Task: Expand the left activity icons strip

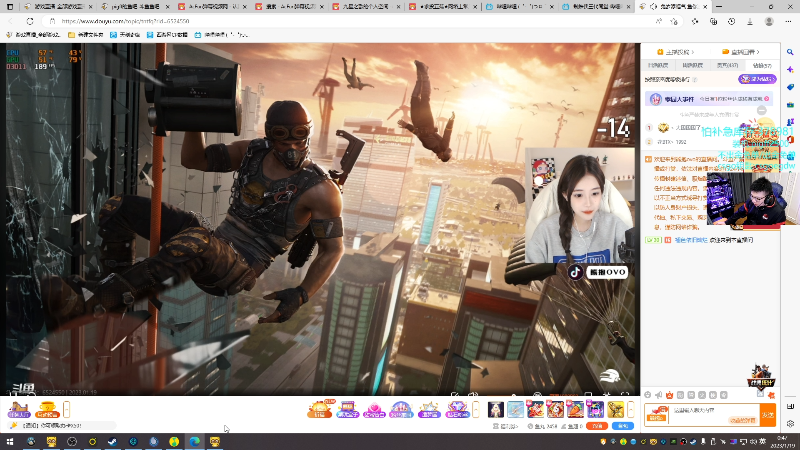Action: (66, 409)
